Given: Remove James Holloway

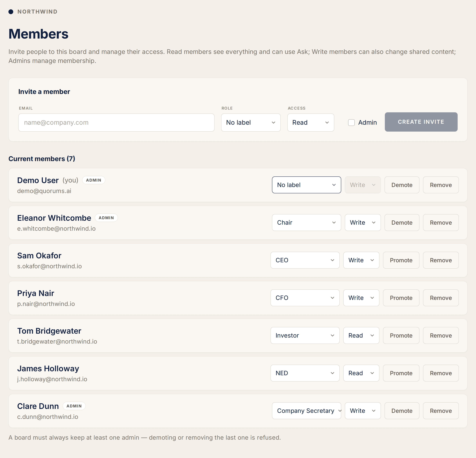Looking at the screenshot, I should [441, 373].
